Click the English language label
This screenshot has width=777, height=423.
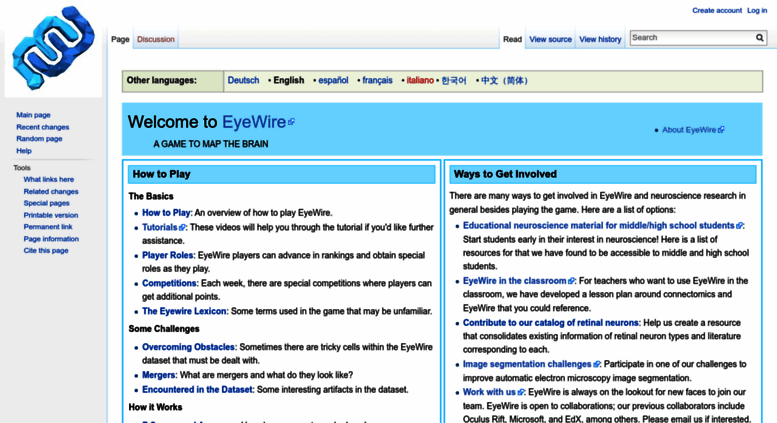289,80
